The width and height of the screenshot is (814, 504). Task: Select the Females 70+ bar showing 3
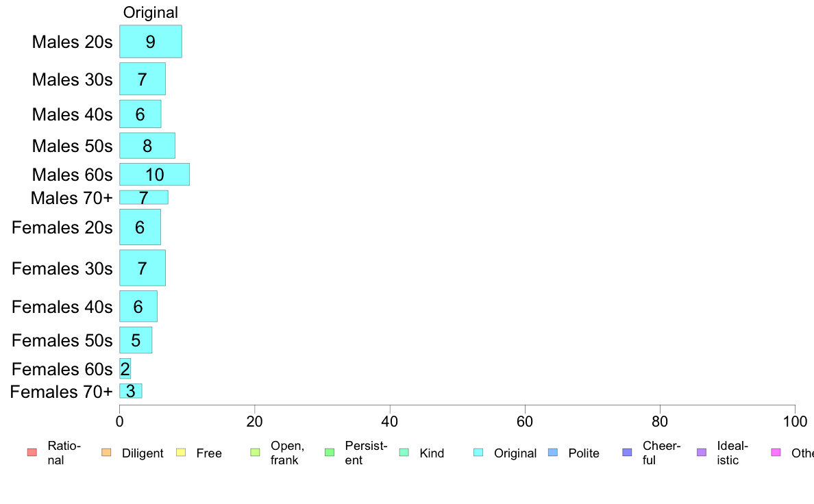tap(131, 391)
